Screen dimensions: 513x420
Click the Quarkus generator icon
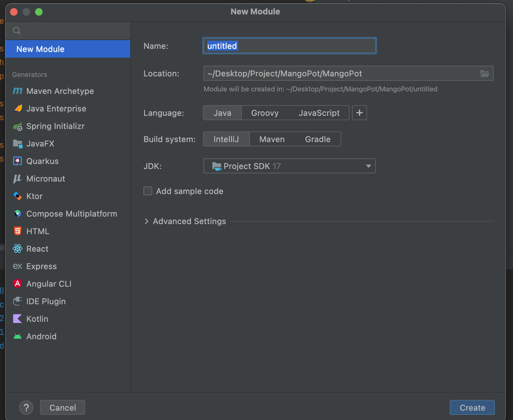(18, 161)
